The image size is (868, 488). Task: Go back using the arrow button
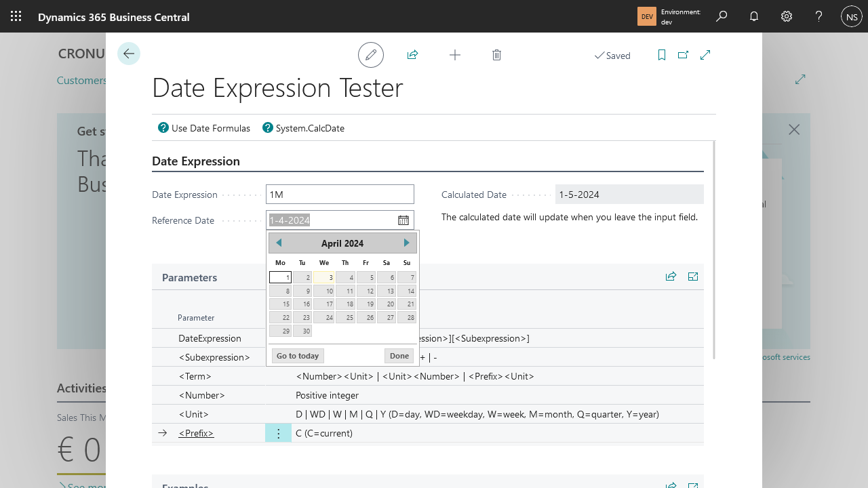pos(129,54)
